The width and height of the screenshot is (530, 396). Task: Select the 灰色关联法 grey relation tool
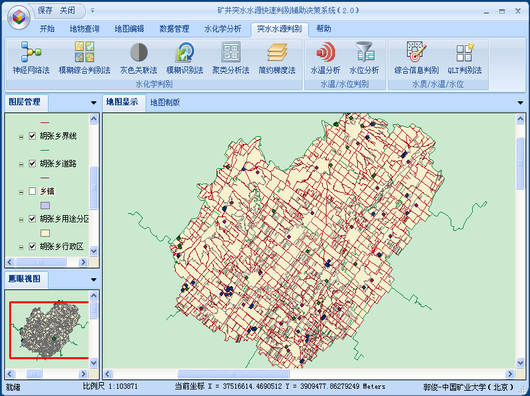[x=139, y=57]
